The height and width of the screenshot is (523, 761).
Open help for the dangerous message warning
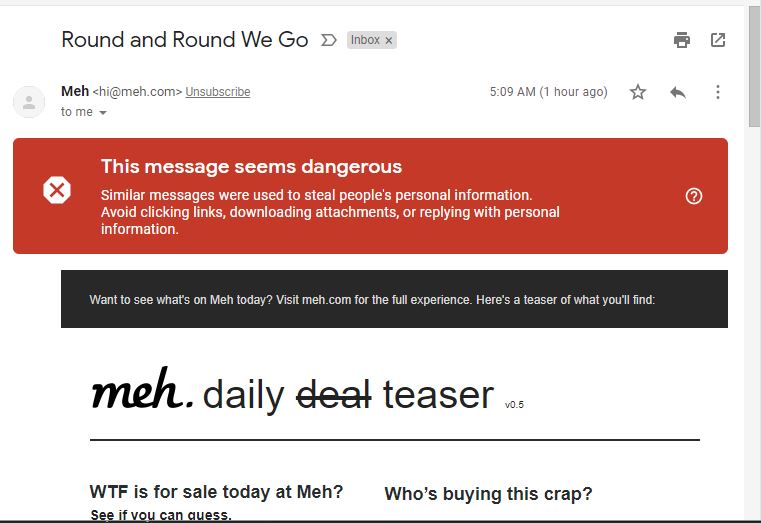[694, 196]
